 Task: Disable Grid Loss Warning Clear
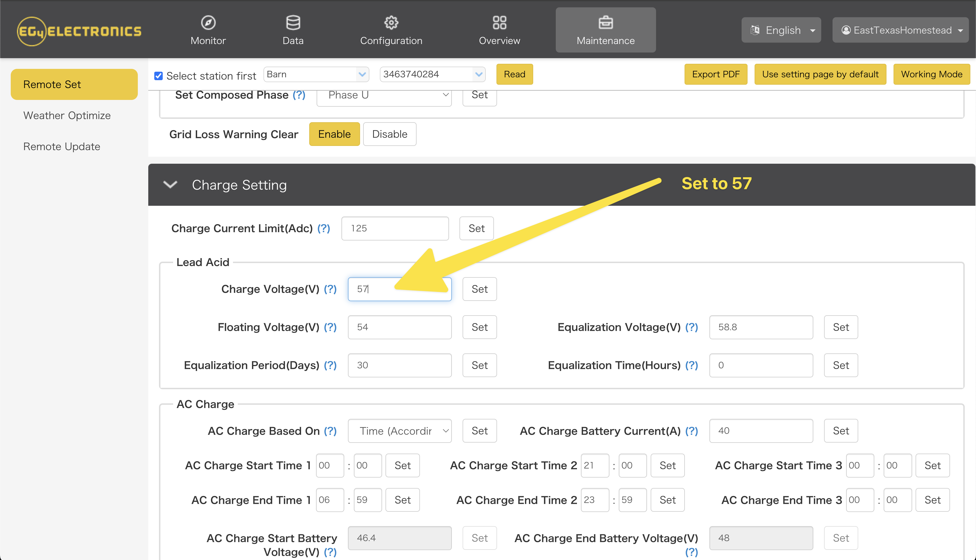(389, 134)
